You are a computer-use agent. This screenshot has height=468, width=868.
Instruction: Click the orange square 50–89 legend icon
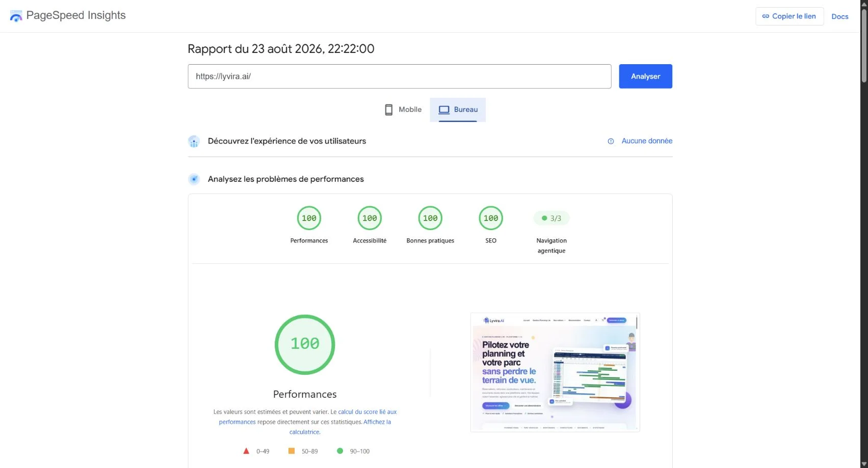(292, 451)
